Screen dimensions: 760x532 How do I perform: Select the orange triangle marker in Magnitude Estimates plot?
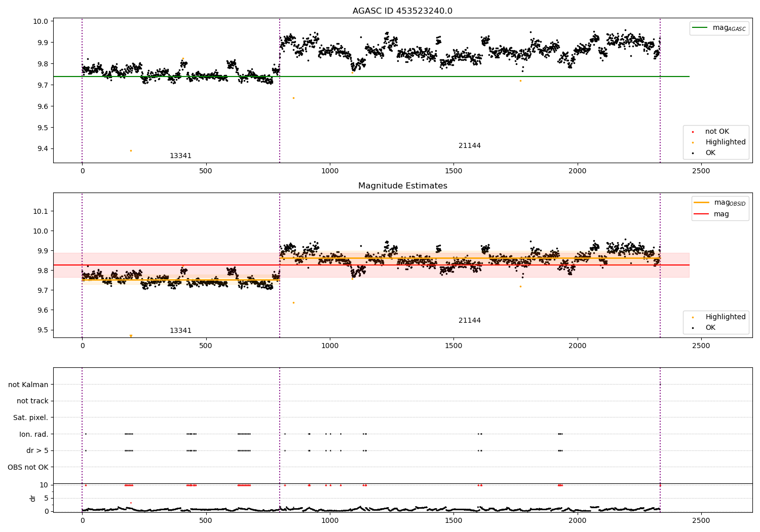131,336
